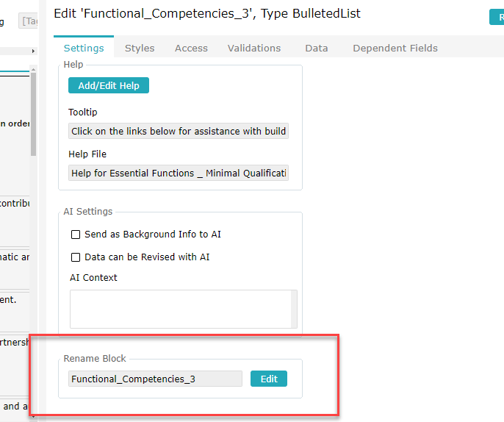This screenshot has height=422, width=504.
Task: Switch to the Access tab
Action: pos(191,49)
